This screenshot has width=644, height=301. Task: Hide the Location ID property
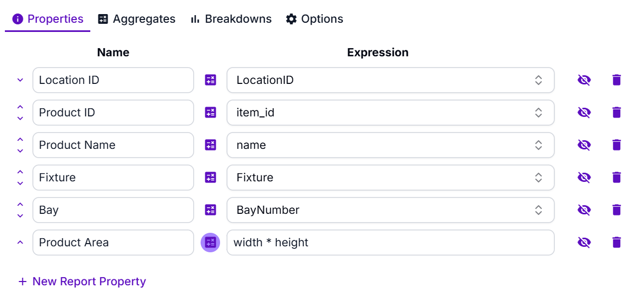583,80
